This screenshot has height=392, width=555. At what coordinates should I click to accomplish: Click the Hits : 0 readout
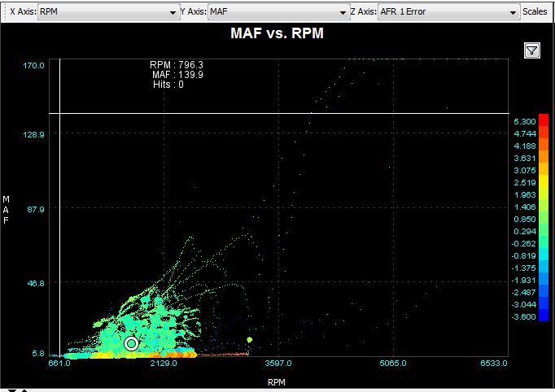tap(168, 85)
